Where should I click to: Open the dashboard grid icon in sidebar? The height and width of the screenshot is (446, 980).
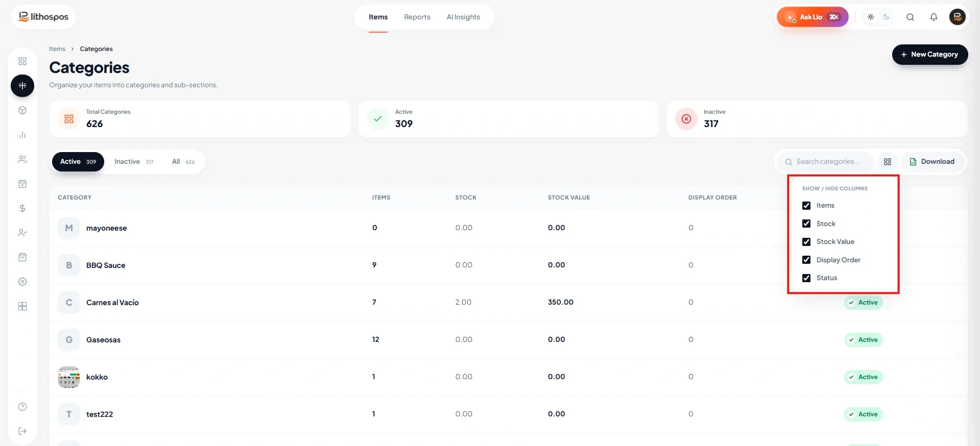pyautogui.click(x=22, y=61)
